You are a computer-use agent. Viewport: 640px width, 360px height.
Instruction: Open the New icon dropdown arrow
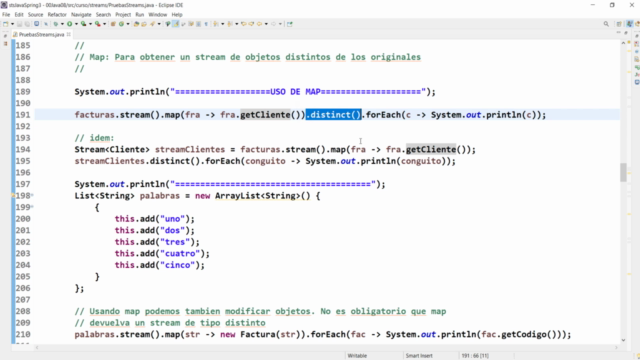pos(12,24)
